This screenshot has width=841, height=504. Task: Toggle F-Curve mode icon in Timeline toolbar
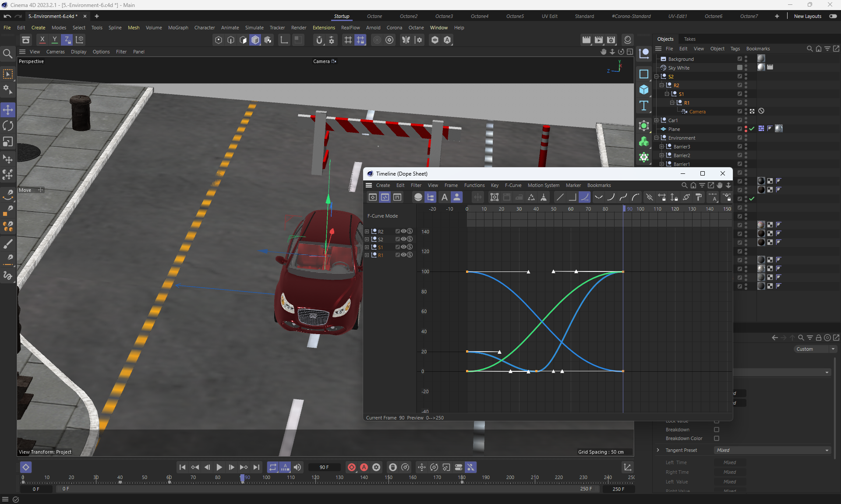click(385, 197)
